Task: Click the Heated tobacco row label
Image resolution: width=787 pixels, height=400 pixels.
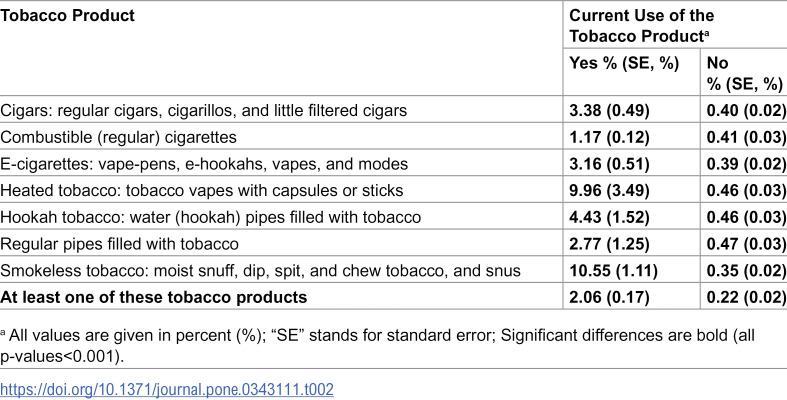Action: pyautogui.click(x=202, y=190)
